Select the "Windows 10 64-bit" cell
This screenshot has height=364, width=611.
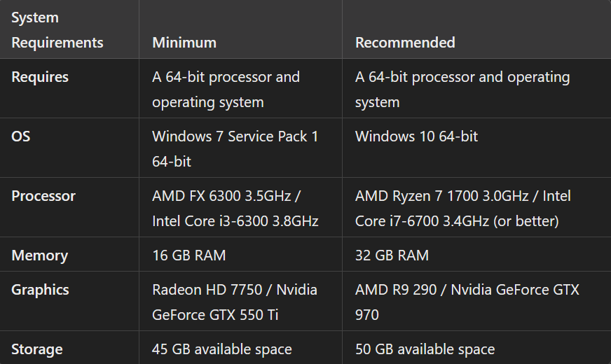coord(416,136)
